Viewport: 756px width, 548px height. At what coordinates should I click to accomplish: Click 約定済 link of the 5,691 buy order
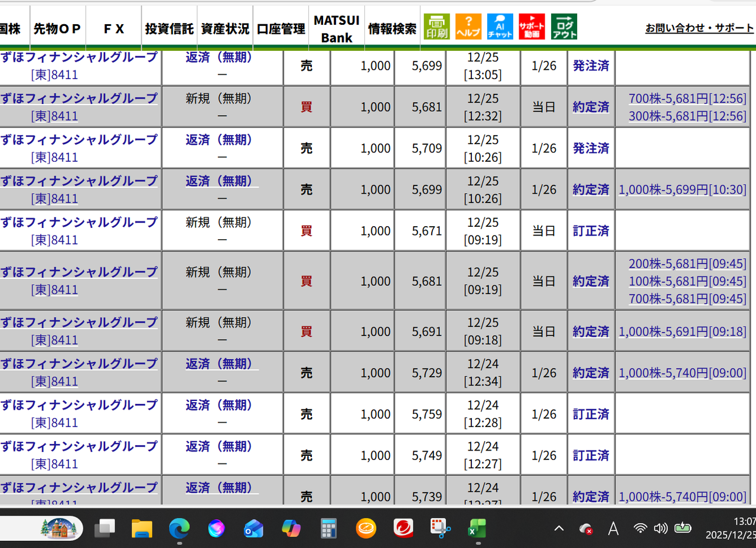pyautogui.click(x=591, y=331)
